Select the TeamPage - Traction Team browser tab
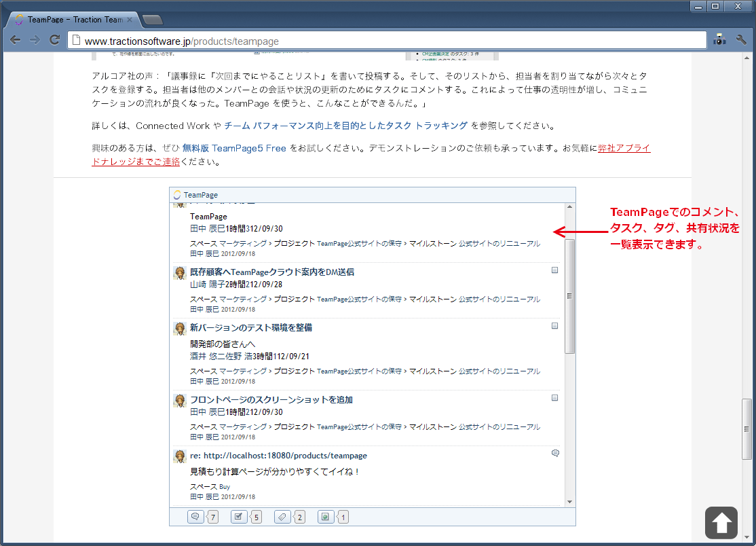The width and height of the screenshot is (756, 546). click(x=75, y=20)
